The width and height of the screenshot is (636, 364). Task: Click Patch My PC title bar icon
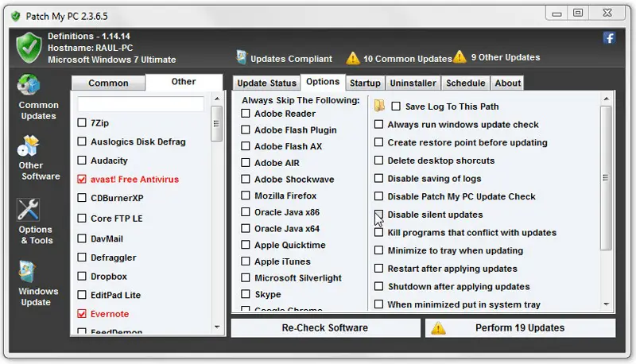(16, 16)
